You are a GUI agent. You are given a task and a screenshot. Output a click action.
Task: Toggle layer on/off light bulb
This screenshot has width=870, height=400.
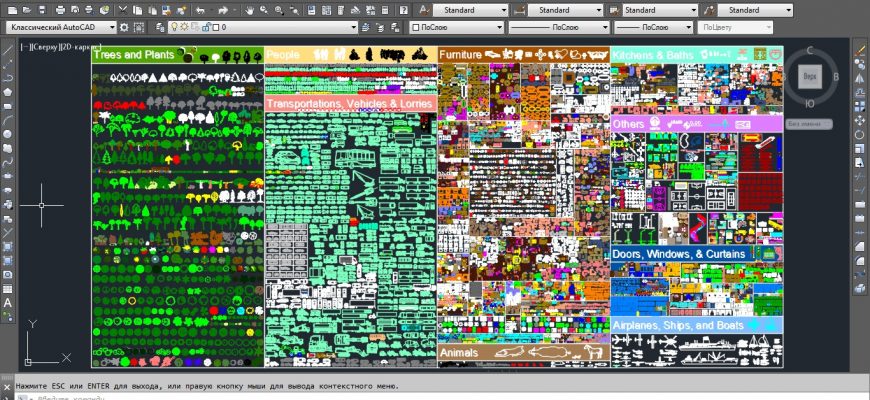pyautogui.click(x=174, y=27)
